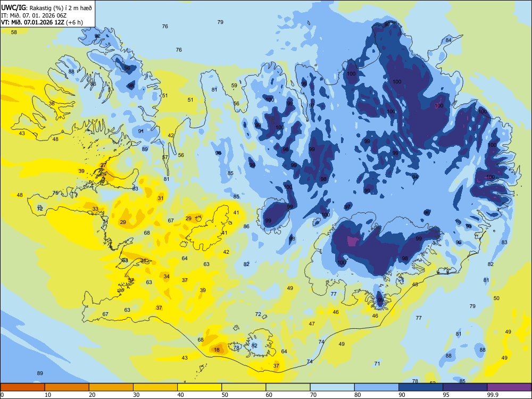Click the medium blue 90–95 legend swatch
This screenshot has width=532, height=399.
tap(421, 387)
